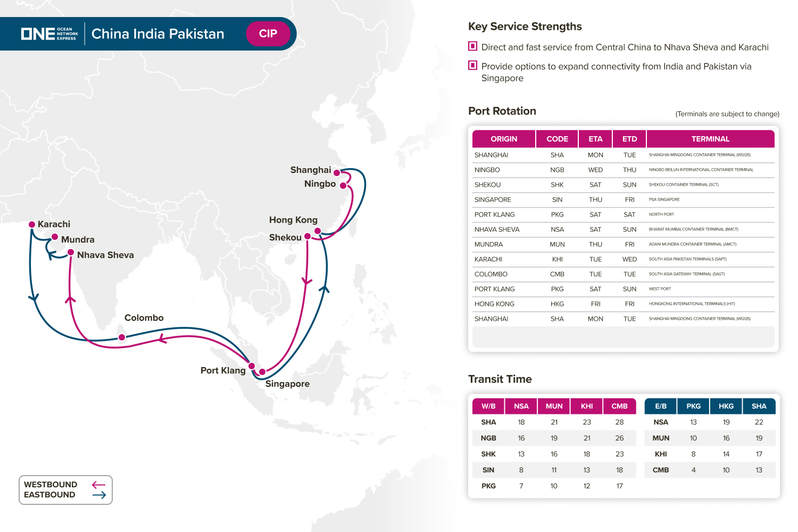
Task: Click the pink CIP service badge
Action: (268, 34)
